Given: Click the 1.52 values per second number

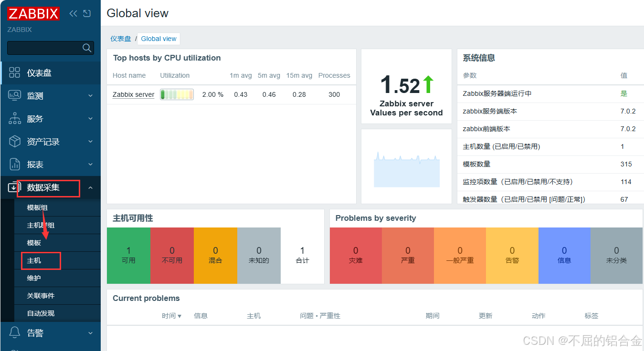Looking at the screenshot, I should click(x=400, y=85).
